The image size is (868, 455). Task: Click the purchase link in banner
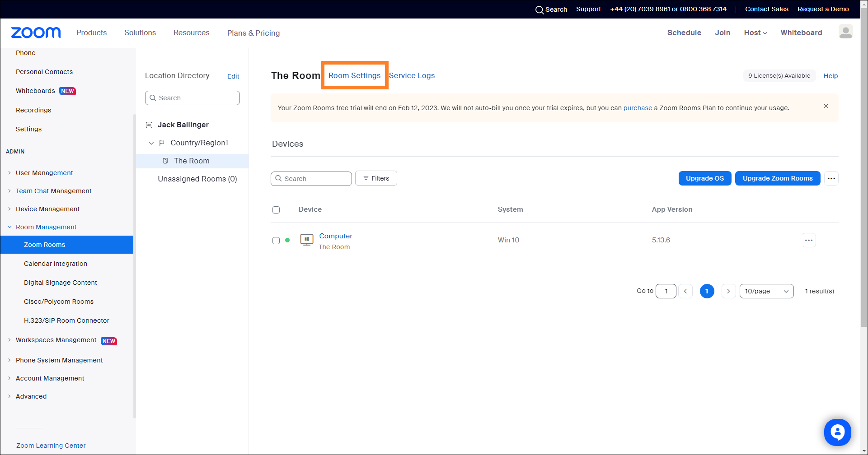coord(637,108)
